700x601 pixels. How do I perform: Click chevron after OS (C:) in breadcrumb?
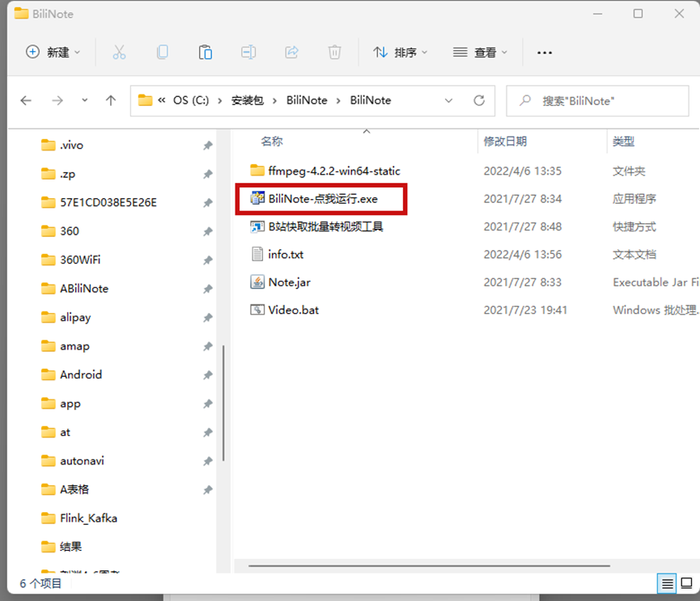point(220,101)
